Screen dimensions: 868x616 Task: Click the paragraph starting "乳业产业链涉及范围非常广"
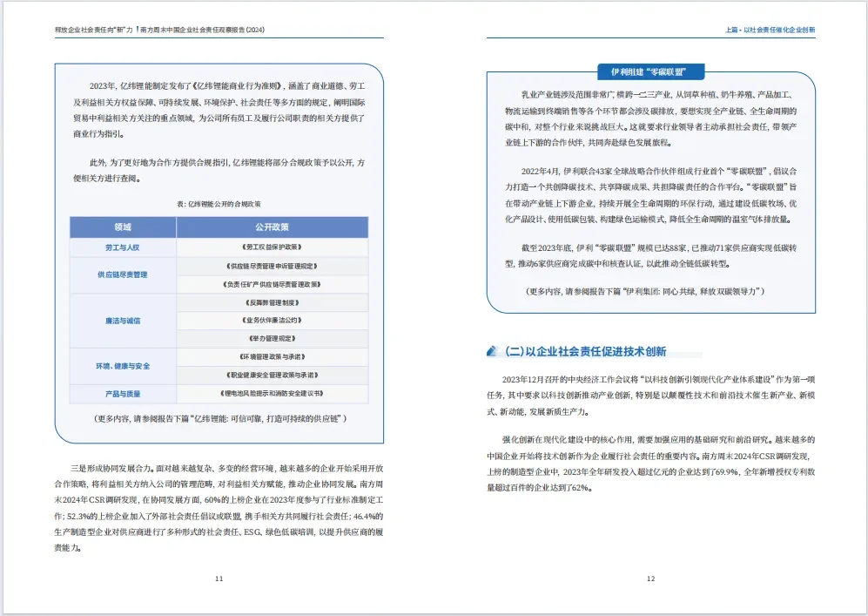tap(651, 119)
